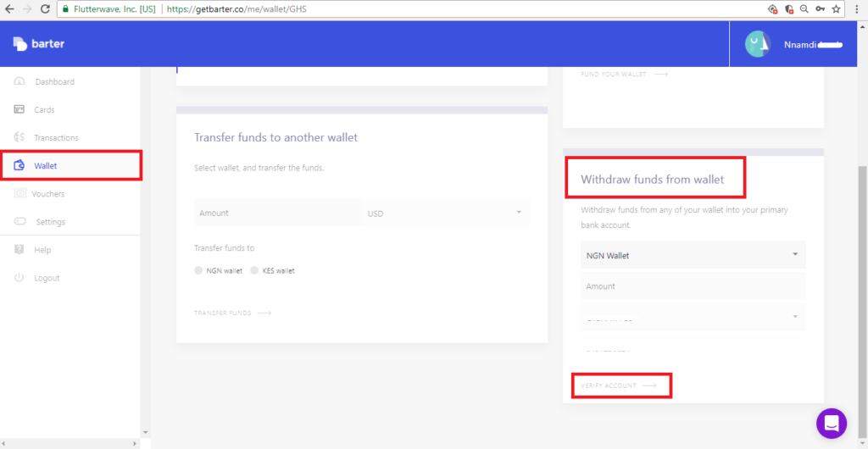Open the bank name dropdown
Screen dimensions: 868x449
(693, 317)
